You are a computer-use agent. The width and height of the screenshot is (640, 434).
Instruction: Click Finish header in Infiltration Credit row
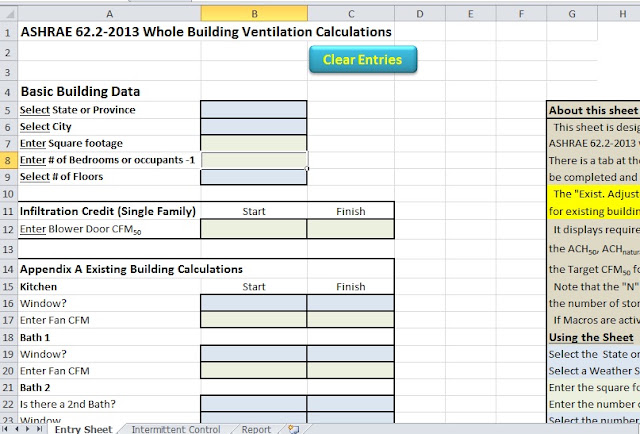pos(351,211)
